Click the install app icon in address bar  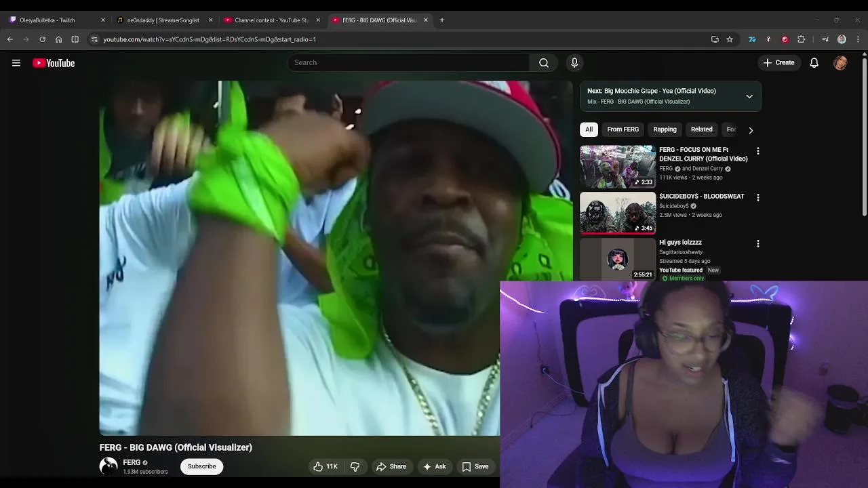click(715, 39)
